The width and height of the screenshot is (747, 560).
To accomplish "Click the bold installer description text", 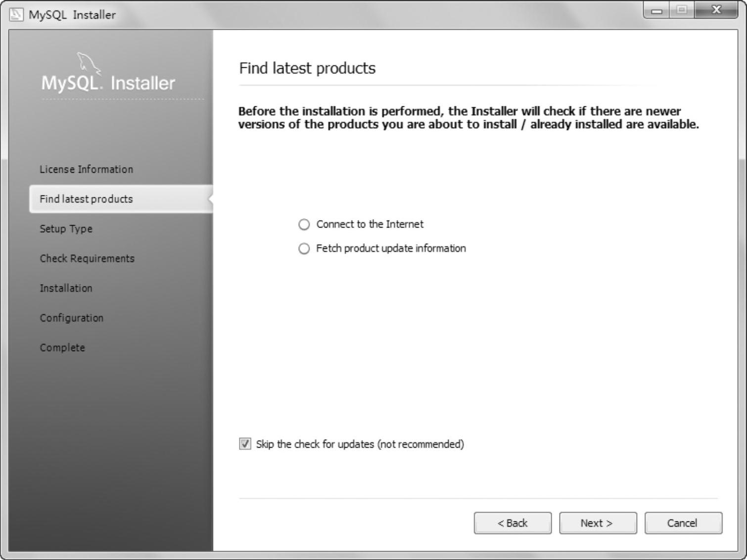I will click(468, 117).
